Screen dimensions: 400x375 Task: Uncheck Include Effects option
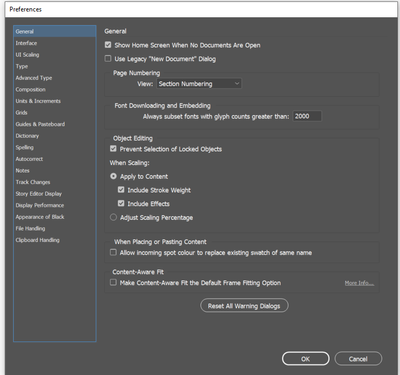point(121,203)
